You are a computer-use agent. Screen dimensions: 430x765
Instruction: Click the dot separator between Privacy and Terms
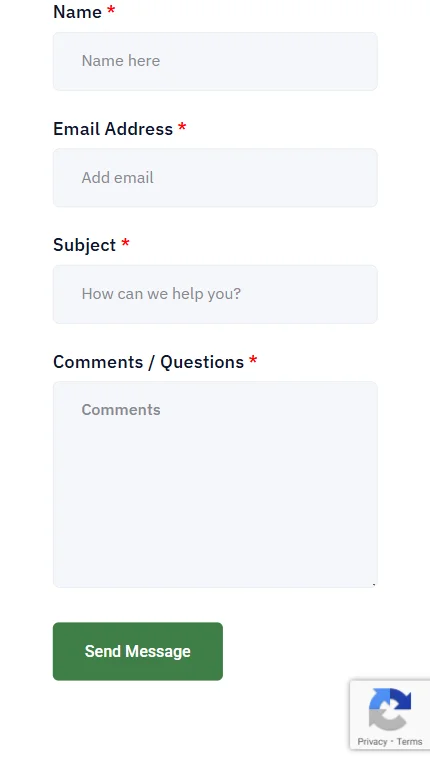tap(391, 741)
